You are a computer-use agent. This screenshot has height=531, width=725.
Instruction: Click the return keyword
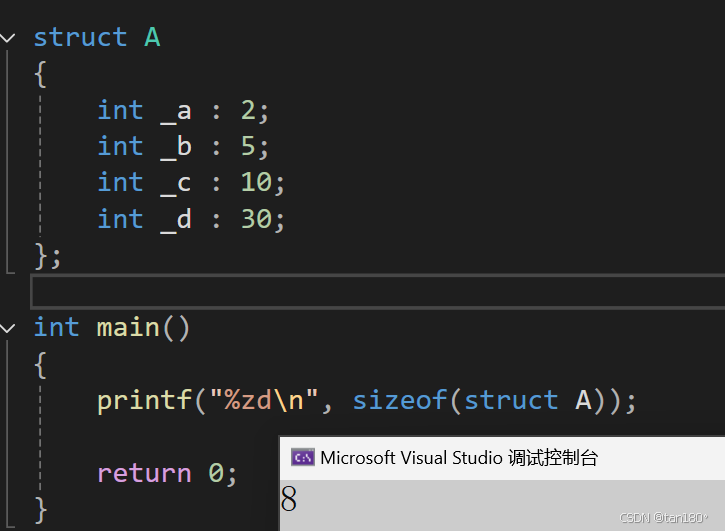144,473
